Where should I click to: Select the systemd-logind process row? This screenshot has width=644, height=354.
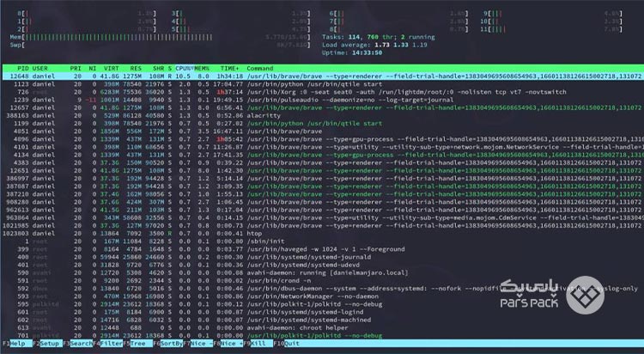(323, 312)
